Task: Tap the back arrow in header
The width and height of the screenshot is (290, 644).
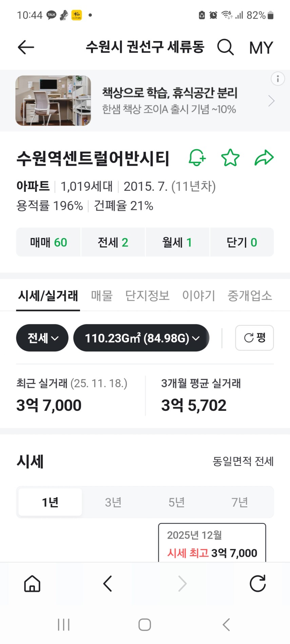Action: click(26, 47)
